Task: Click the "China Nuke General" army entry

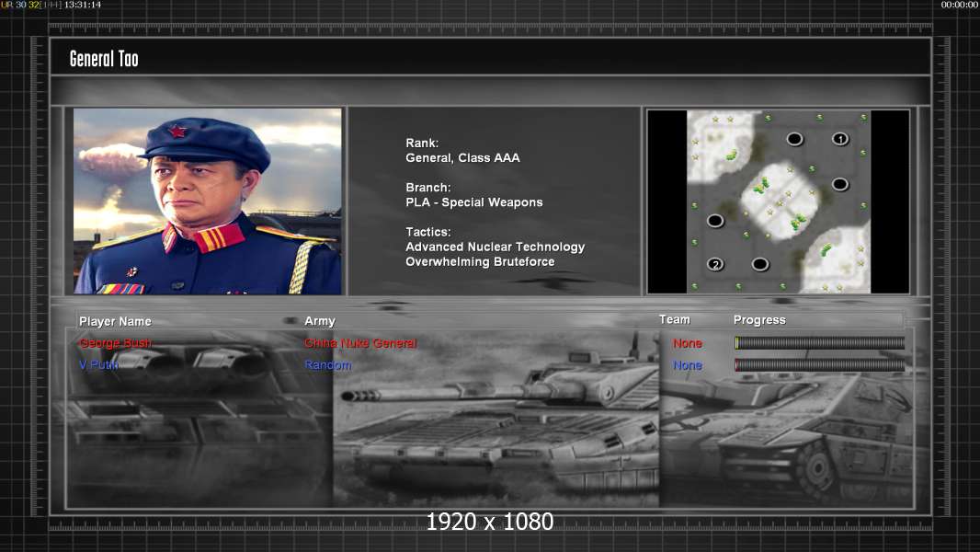Action: point(360,343)
